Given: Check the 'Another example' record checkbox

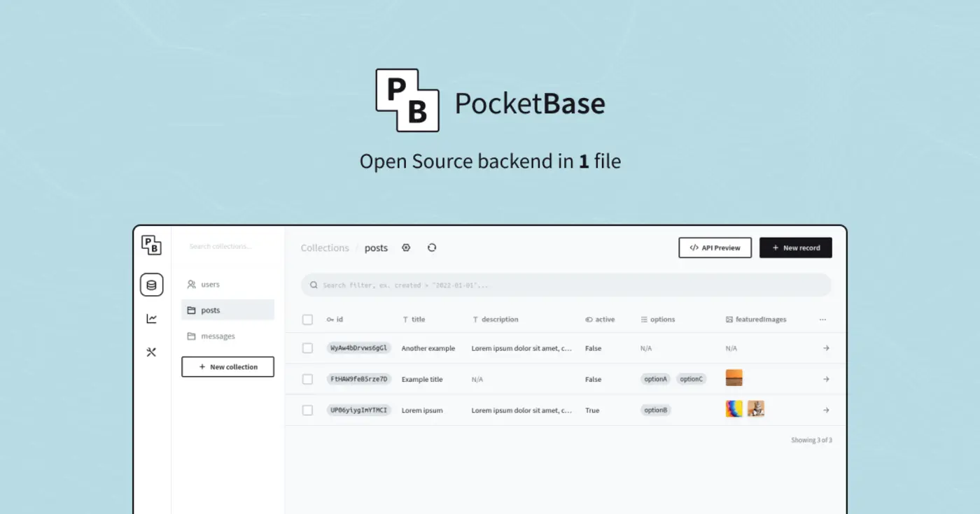Looking at the screenshot, I should pos(307,348).
